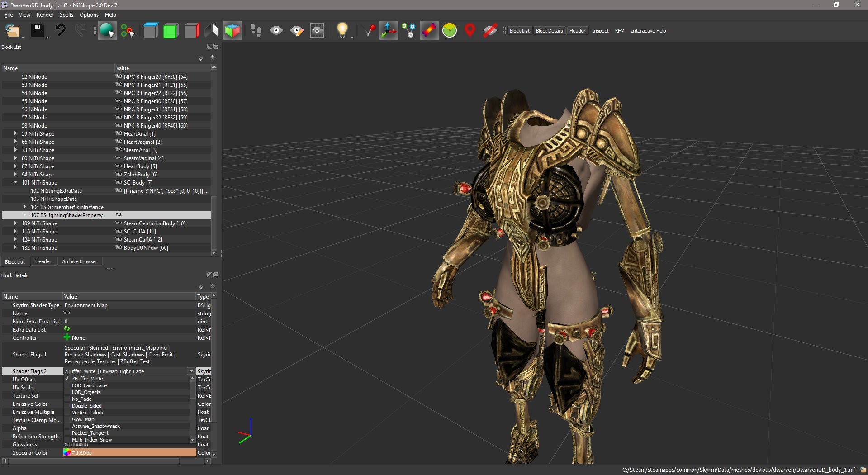
Task: Click the Header button in the toolbar
Action: (577, 31)
